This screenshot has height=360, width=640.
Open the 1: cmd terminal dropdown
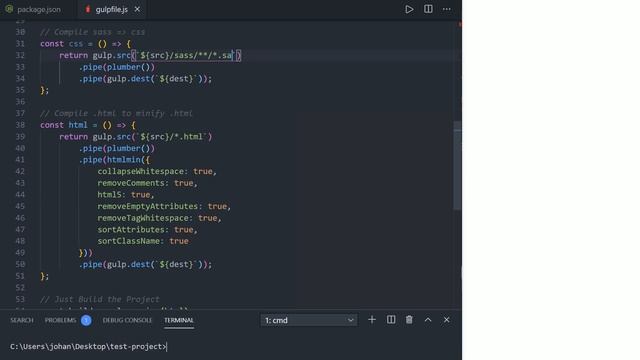click(x=309, y=320)
